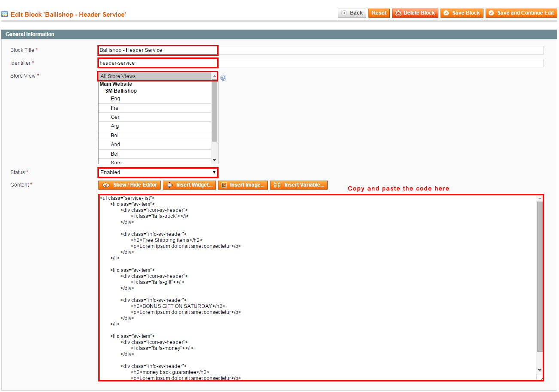The width and height of the screenshot is (559, 392).
Task: Click the store view list scrollbar thumb
Action: tap(215, 111)
